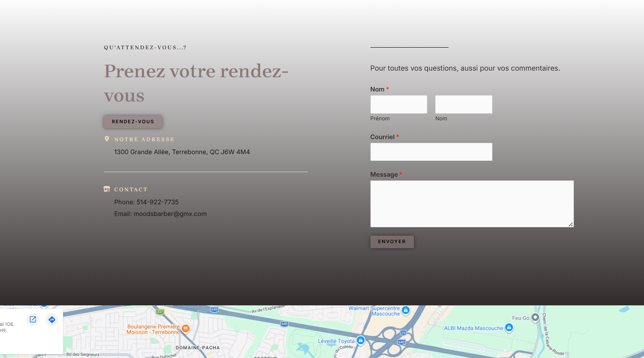Open the moodsbarber@gmx.com email link
The height and width of the screenshot is (358, 644).
[170, 214]
